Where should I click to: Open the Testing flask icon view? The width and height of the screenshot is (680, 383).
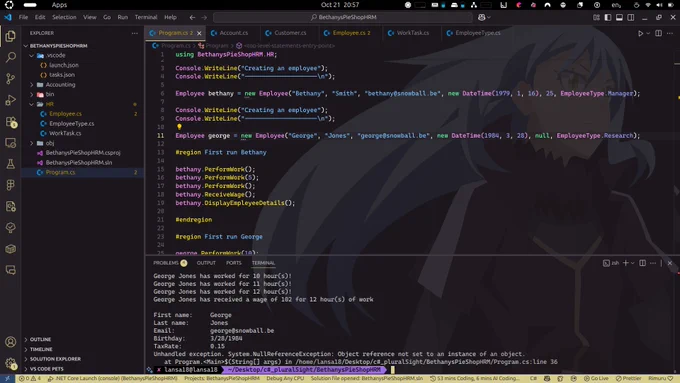coord(10,164)
